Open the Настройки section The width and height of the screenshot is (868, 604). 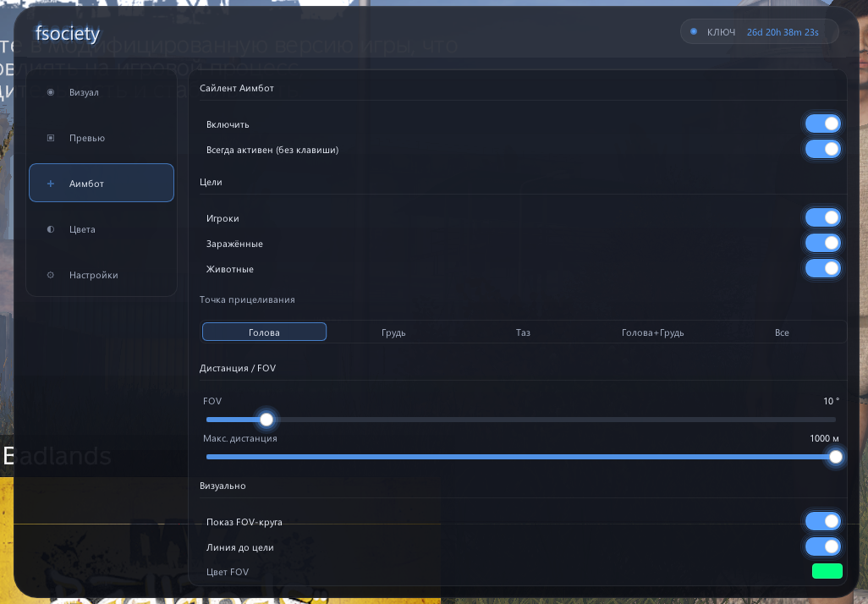point(102,275)
